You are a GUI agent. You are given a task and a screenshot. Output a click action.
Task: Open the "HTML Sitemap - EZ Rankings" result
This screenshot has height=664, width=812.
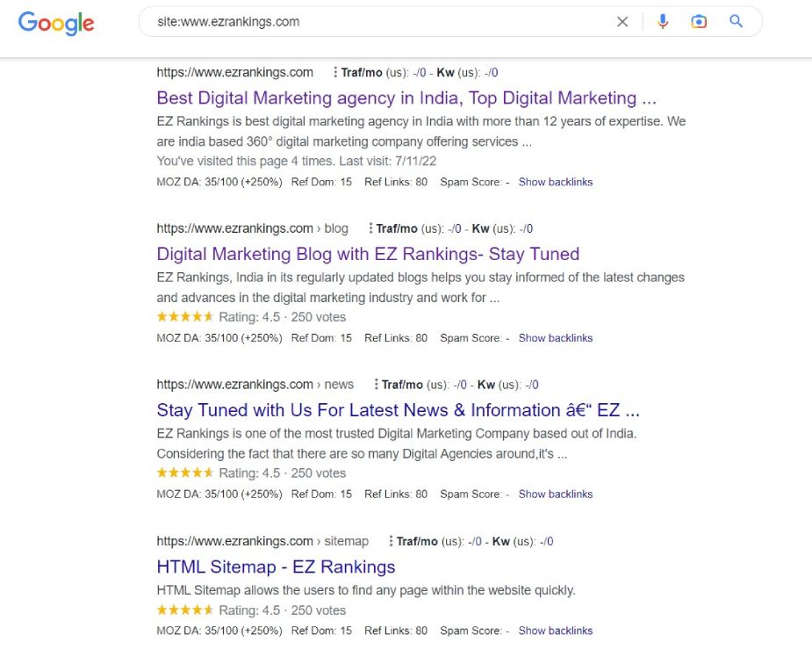(x=276, y=567)
